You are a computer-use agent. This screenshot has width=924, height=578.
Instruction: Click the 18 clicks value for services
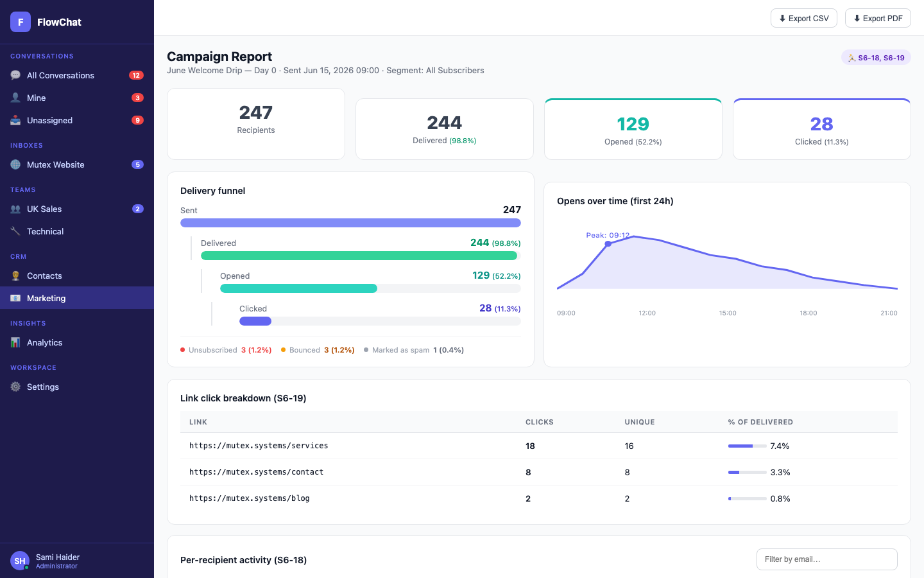(x=530, y=446)
